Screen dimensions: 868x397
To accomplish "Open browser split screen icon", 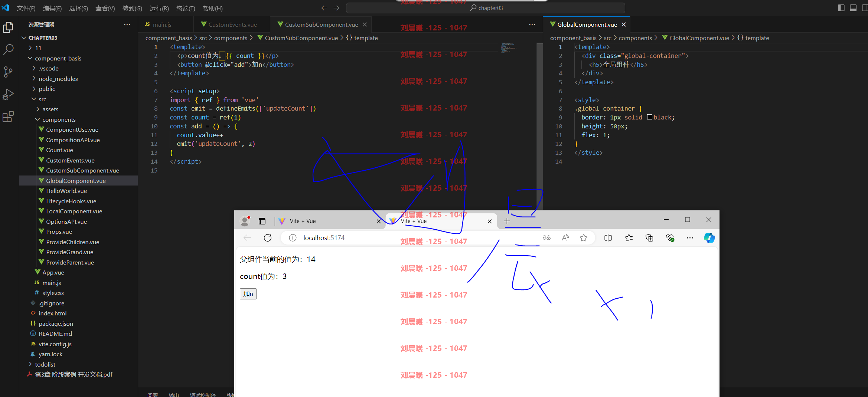I will (x=608, y=238).
